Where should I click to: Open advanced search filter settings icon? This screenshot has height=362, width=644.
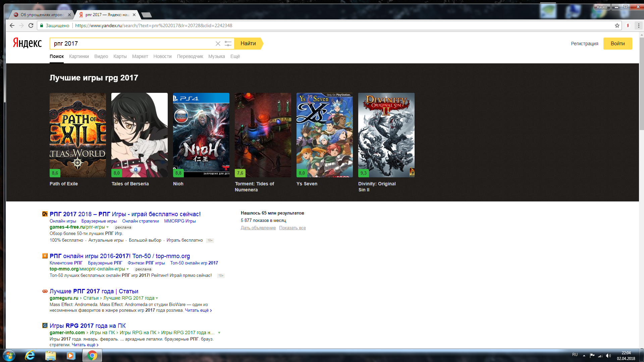point(228,44)
